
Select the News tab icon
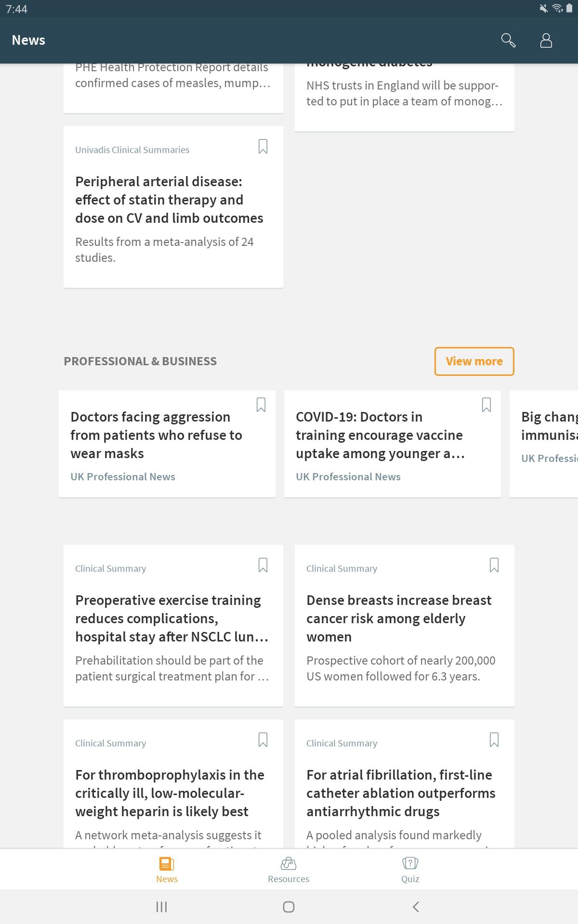(167, 864)
